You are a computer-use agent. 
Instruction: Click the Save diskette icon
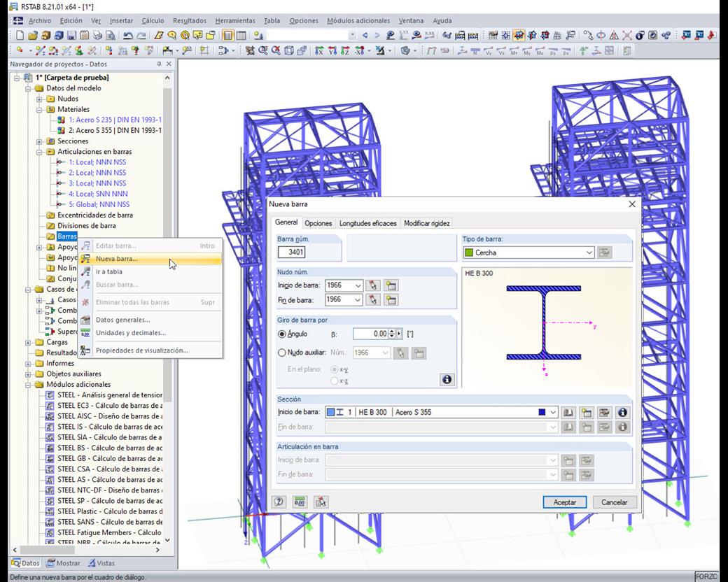[71, 35]
